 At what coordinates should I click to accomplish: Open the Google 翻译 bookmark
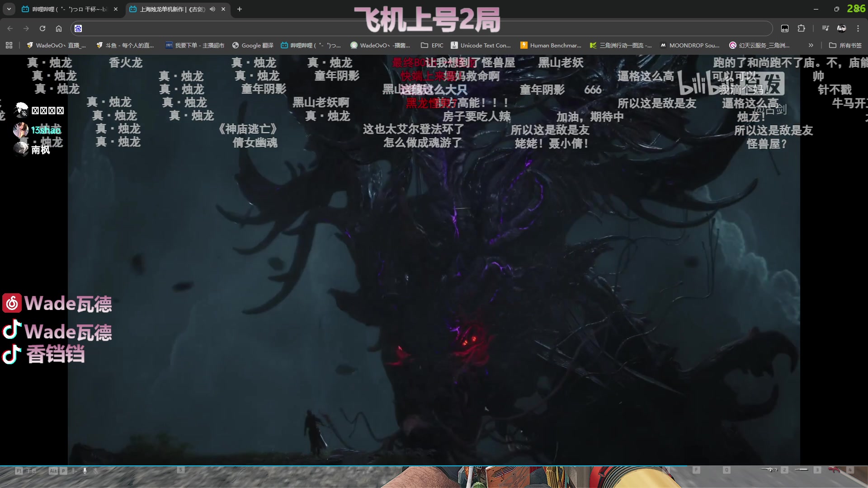click(x=253, y=45)
